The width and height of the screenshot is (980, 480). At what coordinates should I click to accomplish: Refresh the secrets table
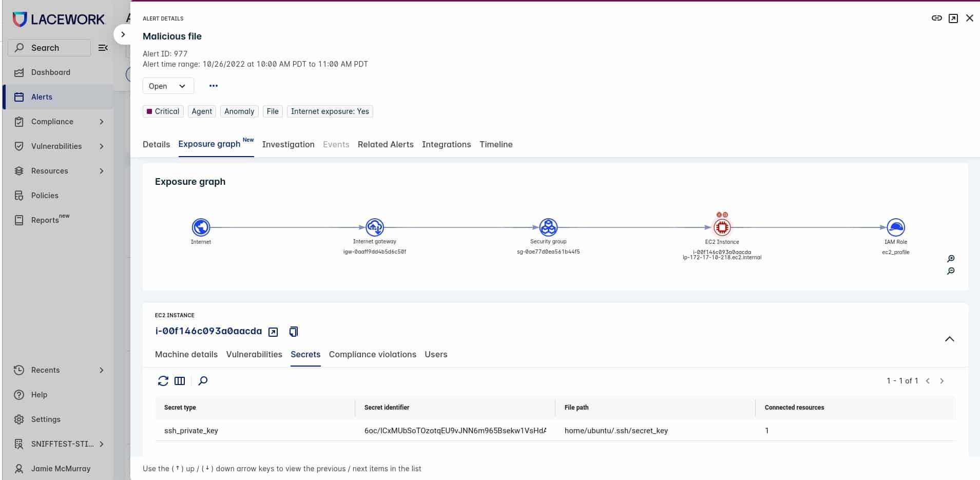(x=163, y=381)
